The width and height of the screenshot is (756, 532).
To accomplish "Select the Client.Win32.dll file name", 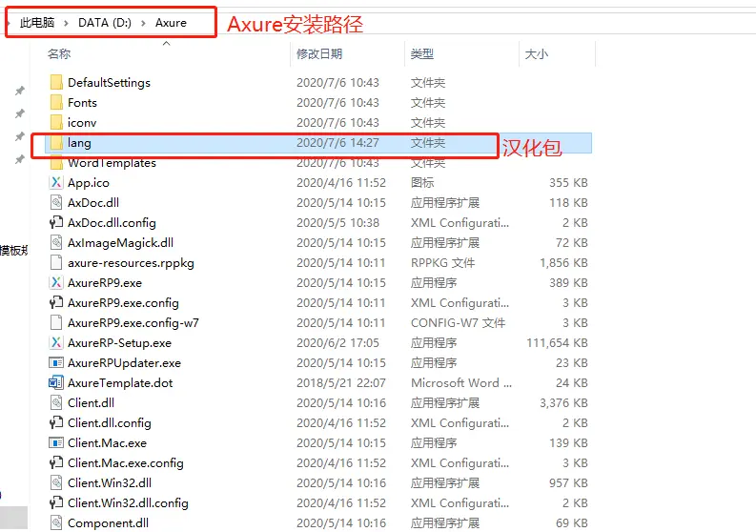I will tap(110, 482).
